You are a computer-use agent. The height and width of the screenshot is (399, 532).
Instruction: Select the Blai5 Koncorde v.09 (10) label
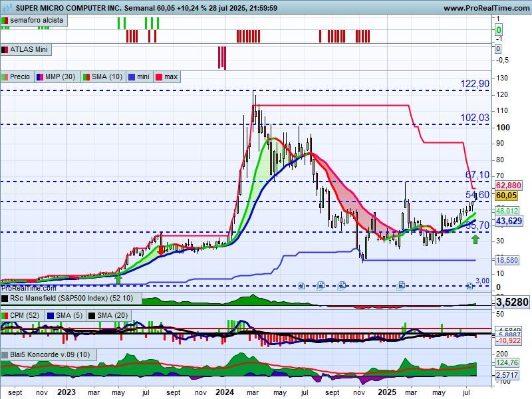[50, 355]
